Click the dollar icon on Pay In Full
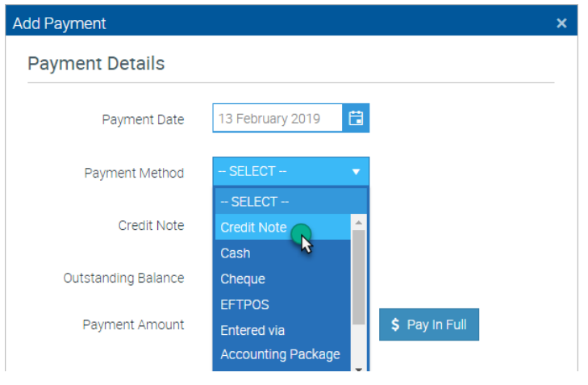Image resolution: width=588 pixels, height=385 pixels. pos(395,324)
